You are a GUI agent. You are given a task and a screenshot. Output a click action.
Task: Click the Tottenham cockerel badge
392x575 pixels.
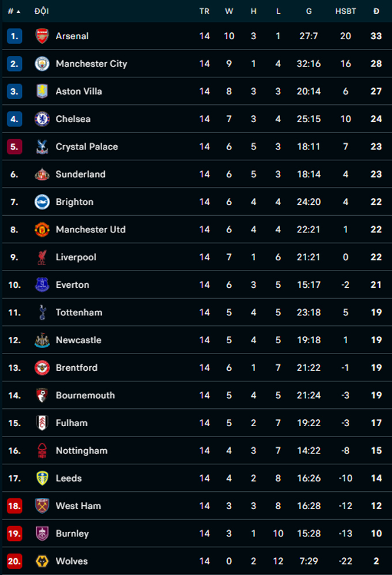click(x=42, y=313)
